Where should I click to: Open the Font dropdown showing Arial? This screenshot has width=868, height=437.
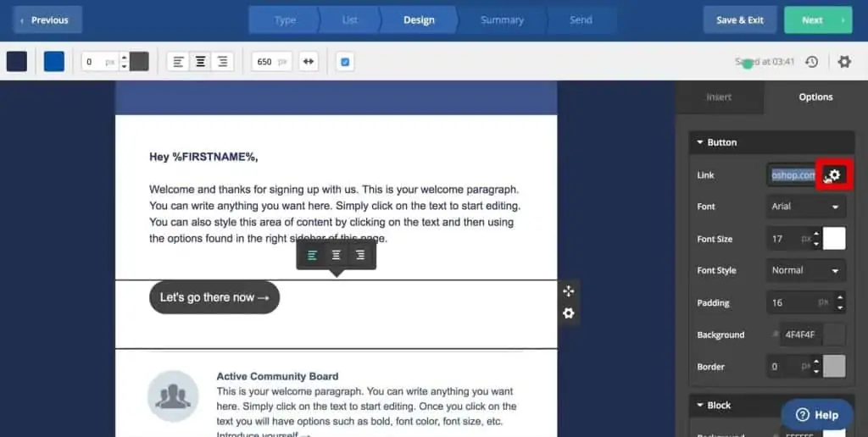click(805, 207)
